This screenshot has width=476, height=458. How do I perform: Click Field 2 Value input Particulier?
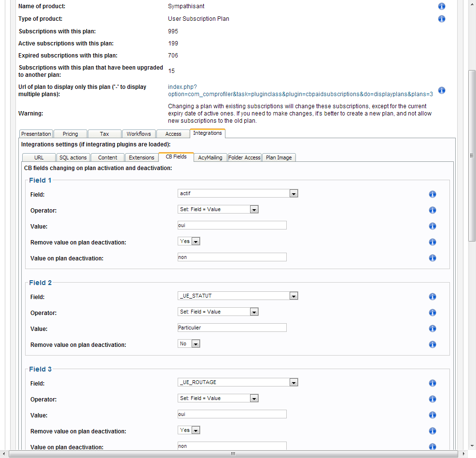pos(232,328)
